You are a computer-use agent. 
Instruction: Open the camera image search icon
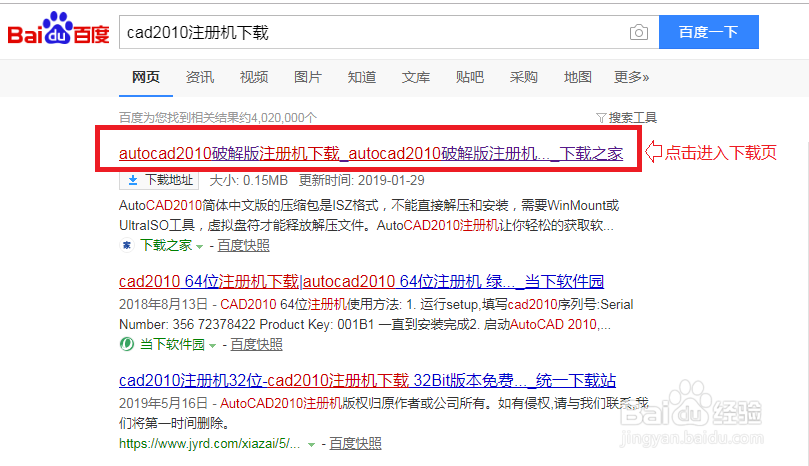639,33
